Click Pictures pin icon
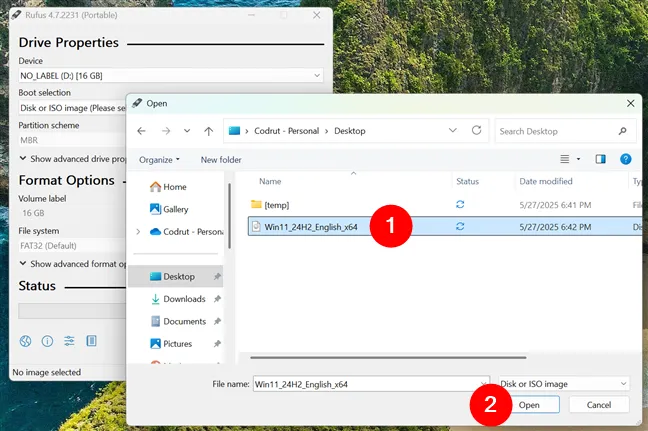648x431 pixels. pos(217,343)
